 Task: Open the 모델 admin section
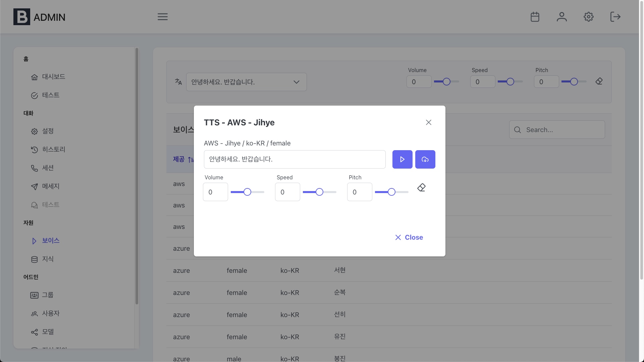pyautogui.click(x=48, y=331)
